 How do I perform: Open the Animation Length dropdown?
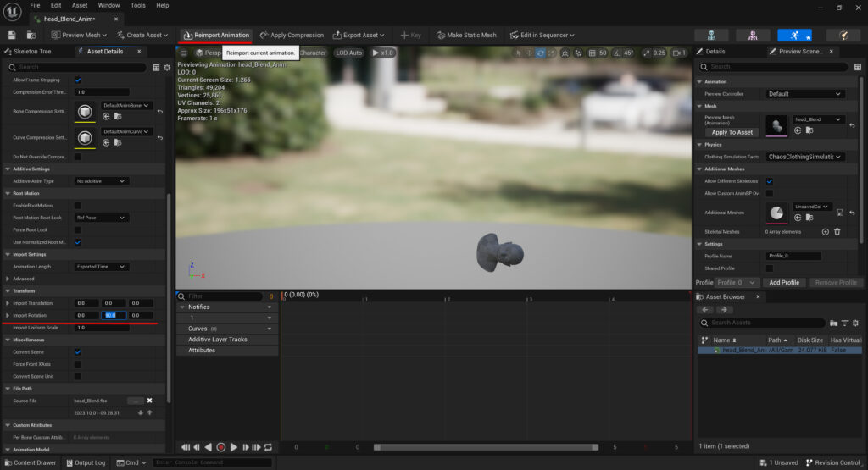pos(102,267)
